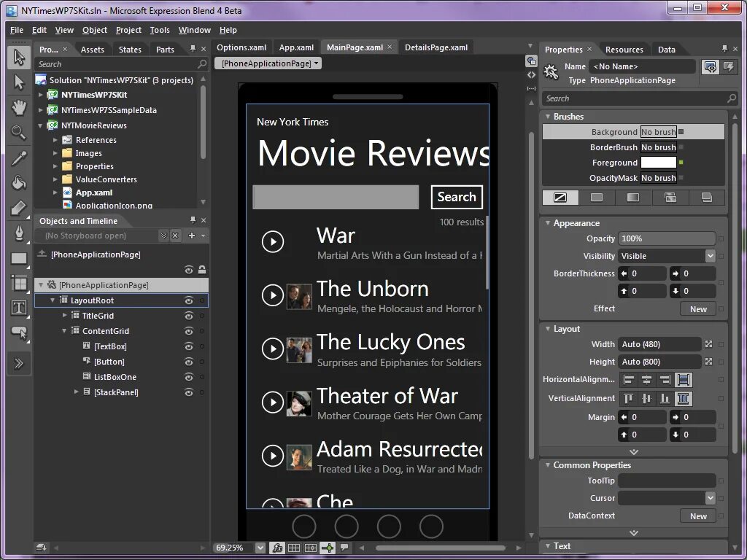747x560 pixels.
Task: Select the Tile brush tab
Action: tap(670, 197)
